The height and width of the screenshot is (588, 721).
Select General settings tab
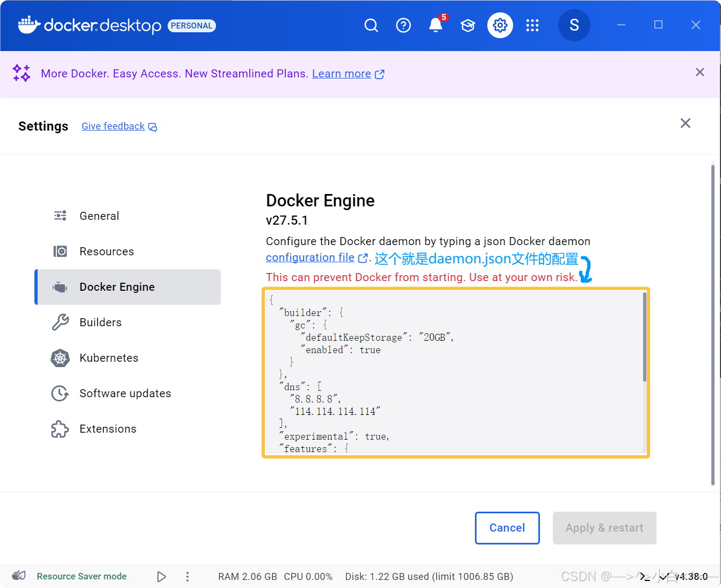(128, 216)
